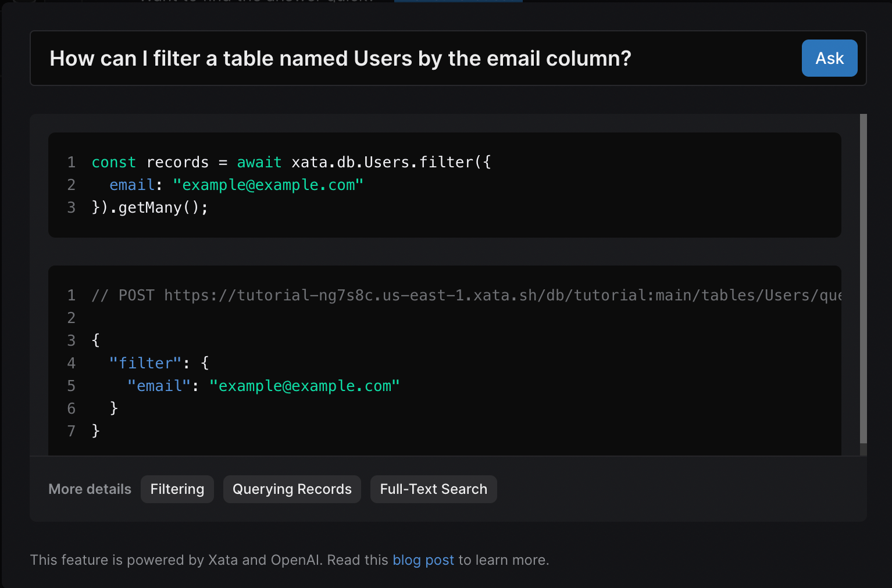Image resolution: width=892 pixels, height=588 pixels.
Task: Click the getMany() call line
Action: pyautogui.click(x=150, y=207)
